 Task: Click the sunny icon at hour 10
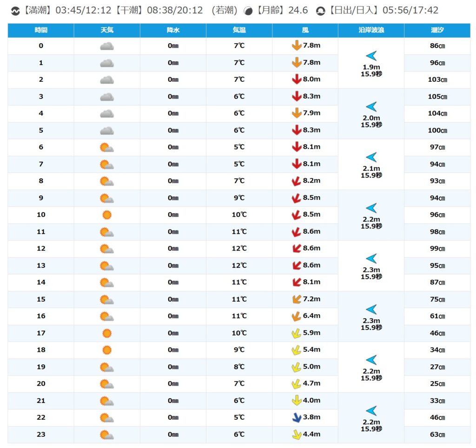point(107,215)
